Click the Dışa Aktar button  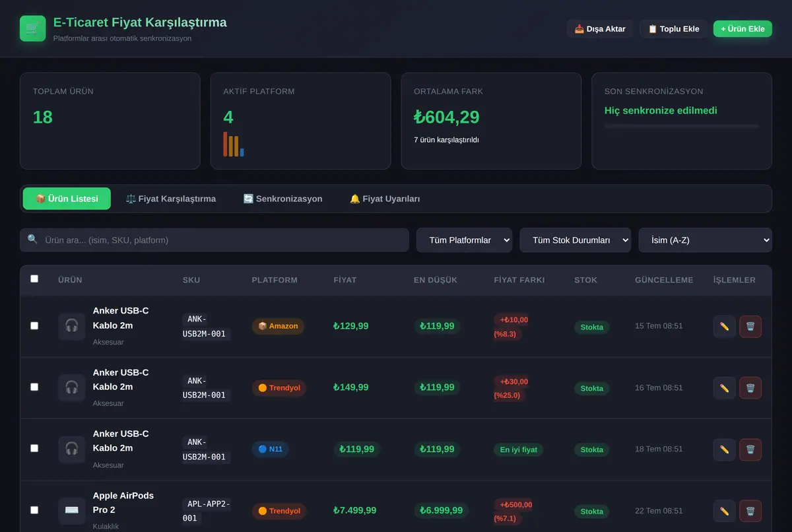pos(600,29)
